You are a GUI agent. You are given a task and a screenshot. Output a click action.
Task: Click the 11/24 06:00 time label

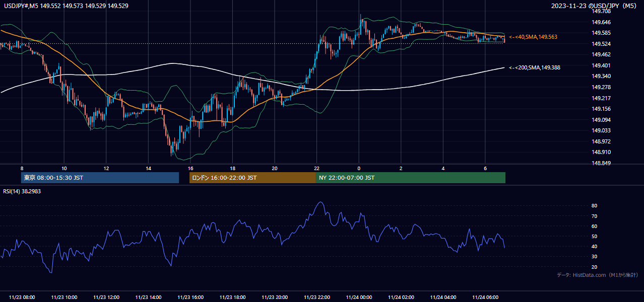click(x=485, y=297)
